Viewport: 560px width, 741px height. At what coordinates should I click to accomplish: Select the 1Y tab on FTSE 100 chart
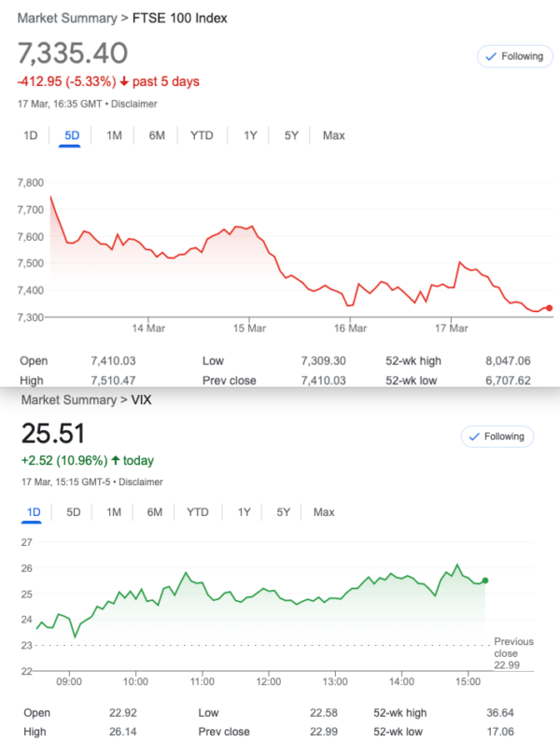250,135
